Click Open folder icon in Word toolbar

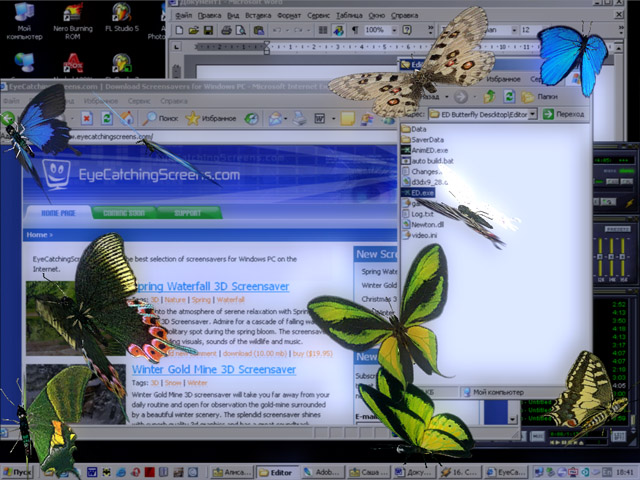pyautogui.click(x=193, y=30)
